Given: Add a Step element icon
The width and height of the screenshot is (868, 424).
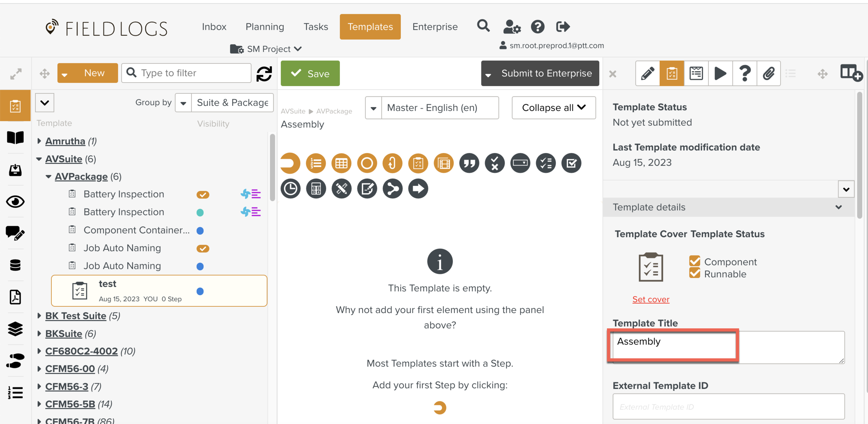Looking at the screenshot, I should coord(290,163).
